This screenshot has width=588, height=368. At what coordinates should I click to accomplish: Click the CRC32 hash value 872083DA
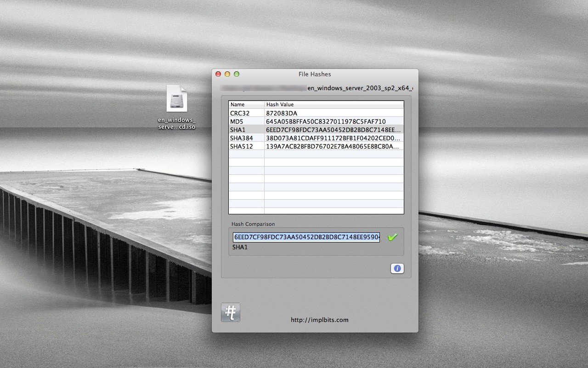point(281,113)
